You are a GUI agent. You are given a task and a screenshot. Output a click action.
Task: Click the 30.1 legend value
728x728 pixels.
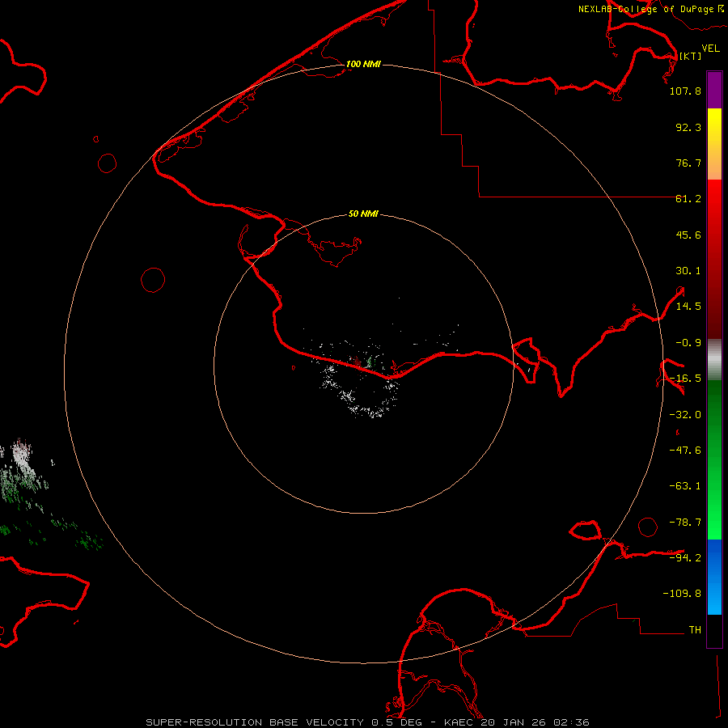688,271
